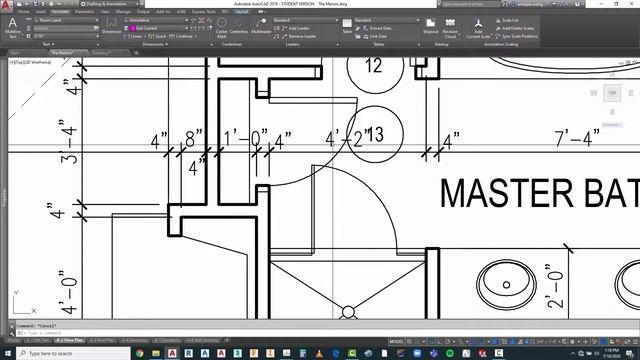Open File Explorer from the taskbar
The image size is (640, 360).
(156, 353)
